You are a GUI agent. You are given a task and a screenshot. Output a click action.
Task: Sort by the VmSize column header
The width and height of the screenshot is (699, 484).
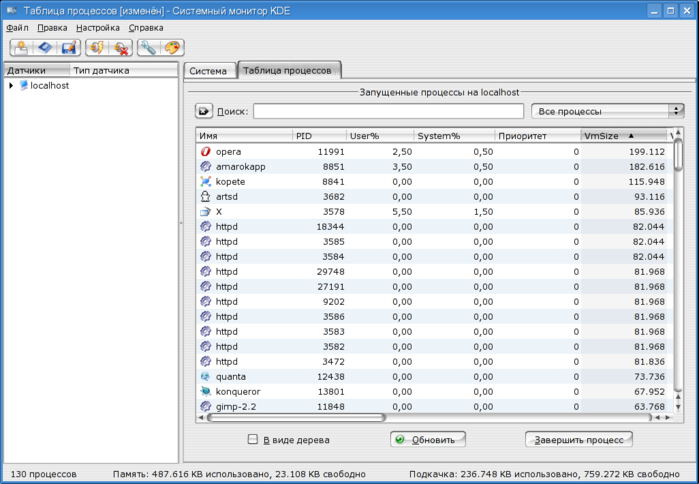[623, 136]
